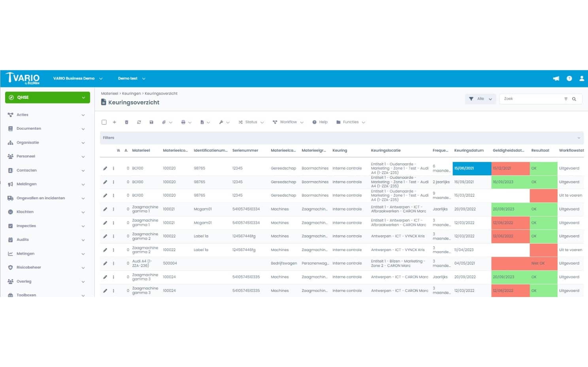Click the Help button in toolbar
Image resolution: width=588 pixels, height=367 pixels.
tap(320, 122)
